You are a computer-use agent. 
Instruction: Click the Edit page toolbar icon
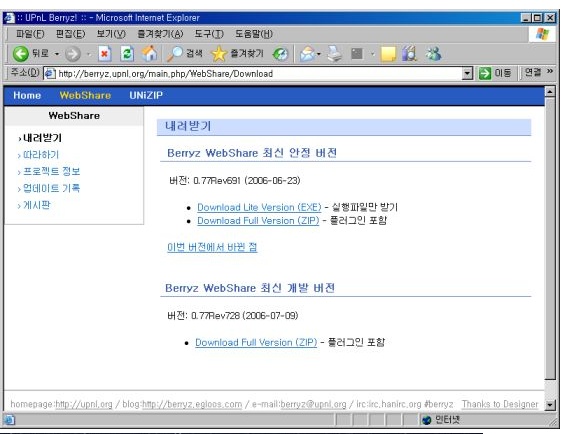pos(357,54)
